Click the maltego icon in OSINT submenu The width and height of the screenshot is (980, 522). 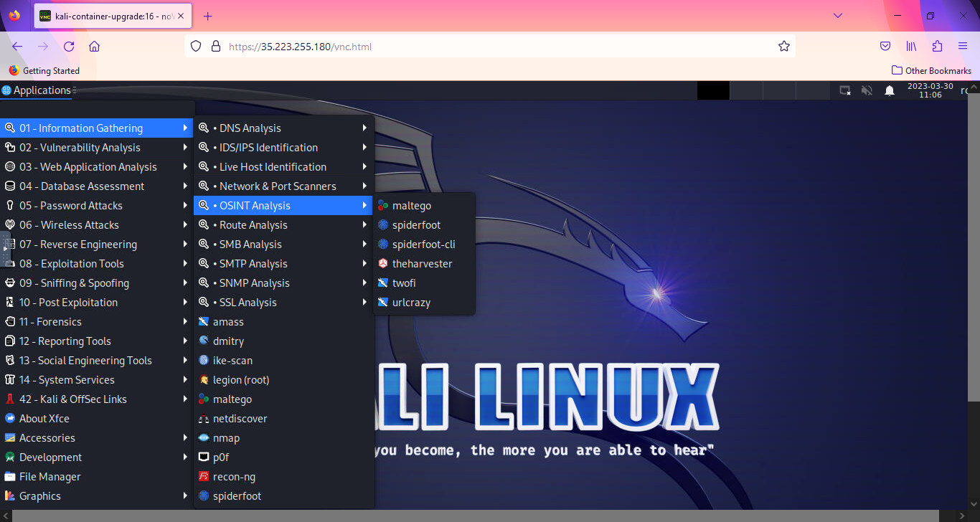383,206
